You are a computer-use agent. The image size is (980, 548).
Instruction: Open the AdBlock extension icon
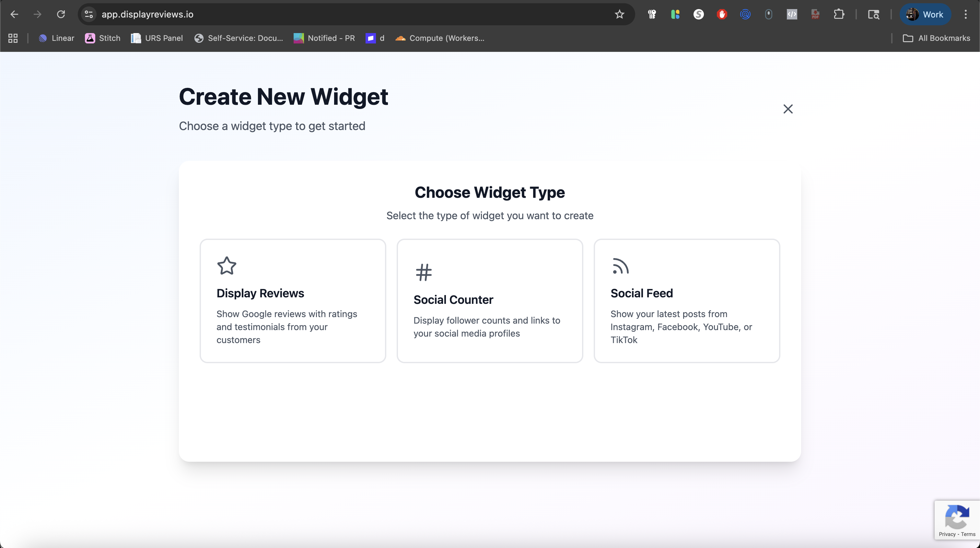coord(722,14)
